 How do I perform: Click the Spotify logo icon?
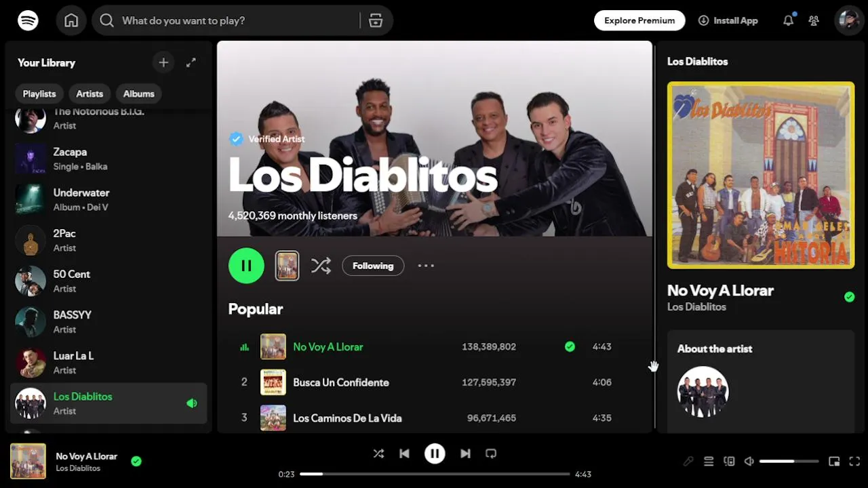[28, 20]
